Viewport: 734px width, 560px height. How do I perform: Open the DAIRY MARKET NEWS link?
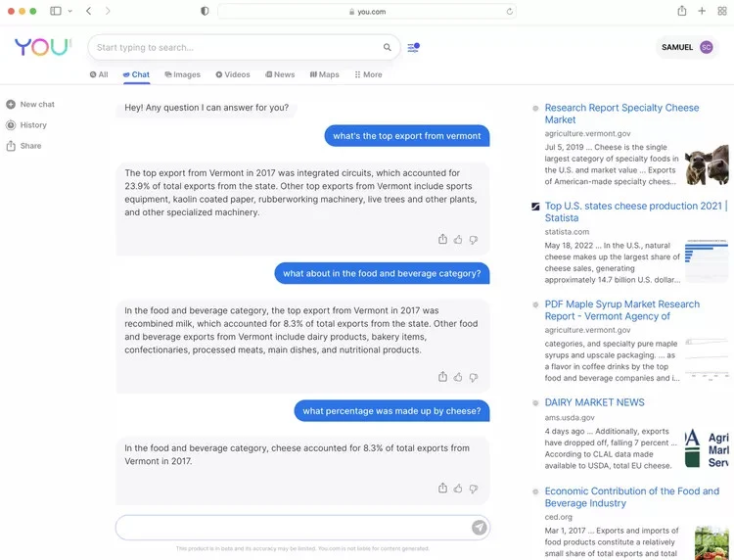(x=594, y=402)
